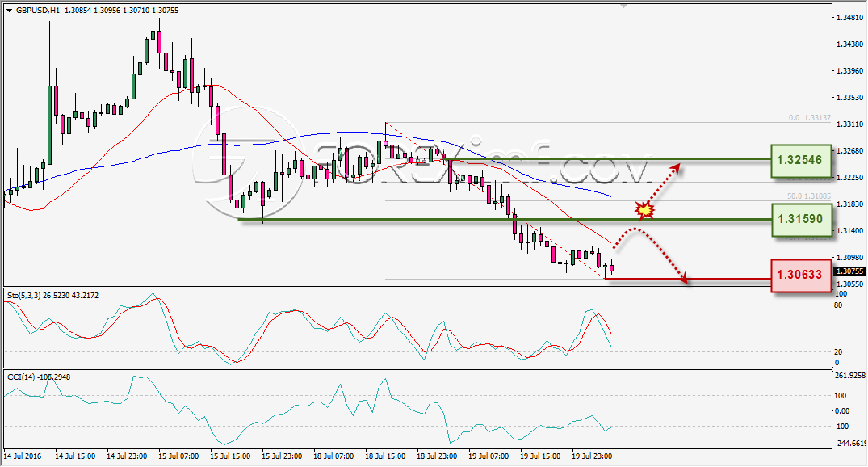The width and height of the screenshot is (868, 467).
Task: Click the '18 Jul 23:00' time label
Action: tap(437, 456)
